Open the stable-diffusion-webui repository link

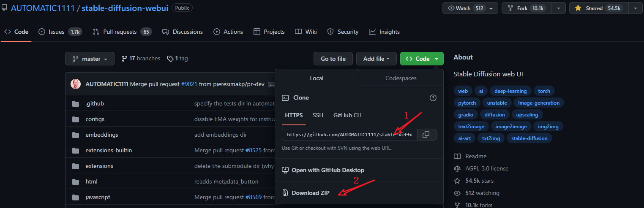(x=125, y=8)
